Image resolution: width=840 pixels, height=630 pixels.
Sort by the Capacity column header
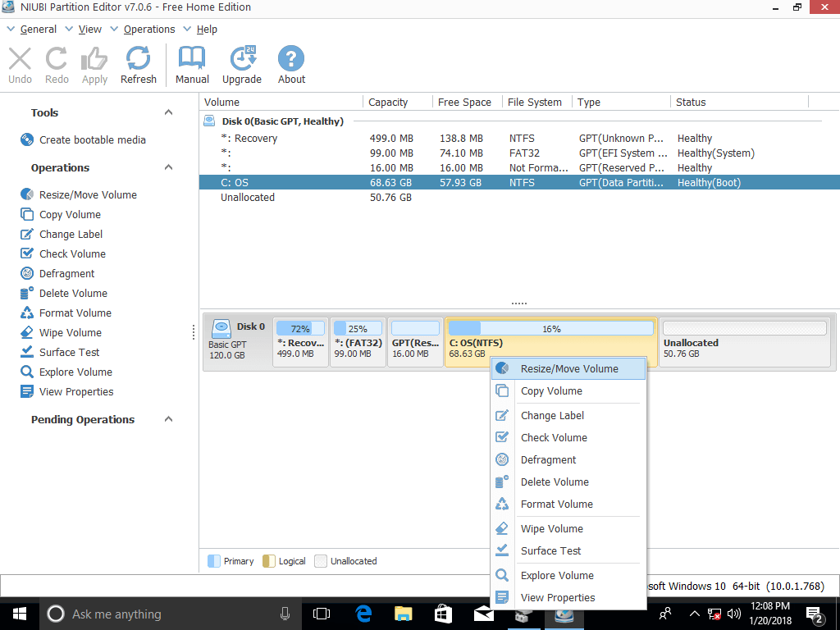click(388, 103)
